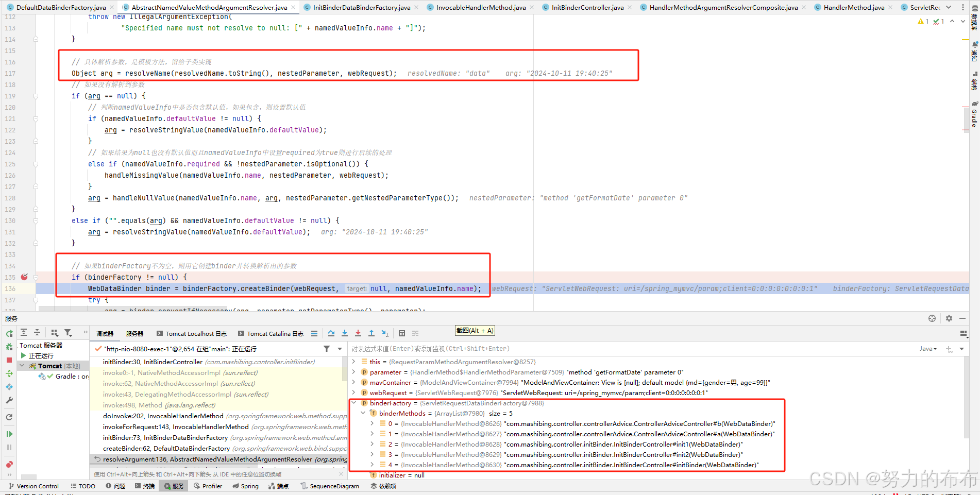Open the TODO tool window
This screenshot has height=495, width=980.
[x=83, y=486]
